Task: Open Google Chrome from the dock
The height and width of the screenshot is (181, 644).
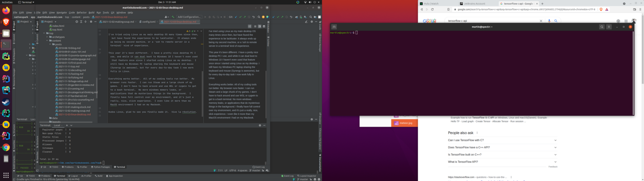Action: pyautogui.click(x=6, y=148)
